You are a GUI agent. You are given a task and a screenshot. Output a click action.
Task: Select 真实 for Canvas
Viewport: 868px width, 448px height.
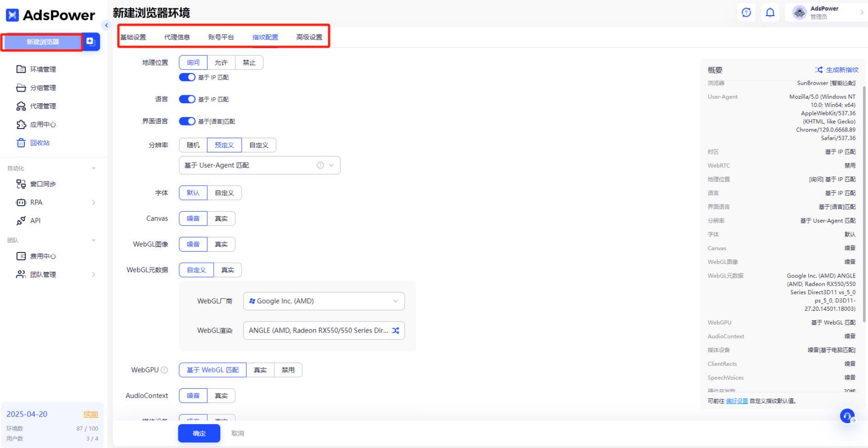221,219
